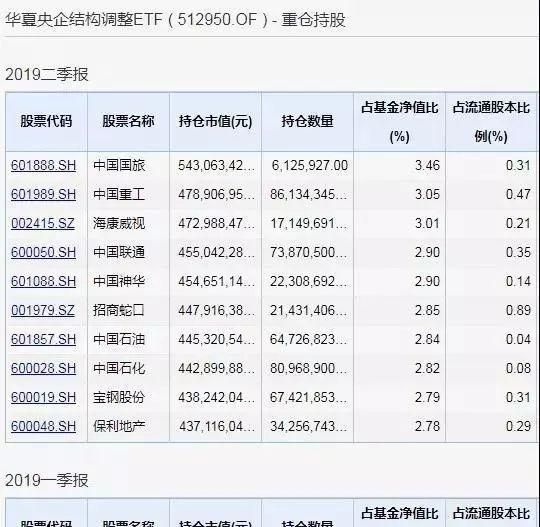The width and height of the screenshot is (540, 527).
Task: Open stock code link 601088.SH
Action: [x=43, y=281]
